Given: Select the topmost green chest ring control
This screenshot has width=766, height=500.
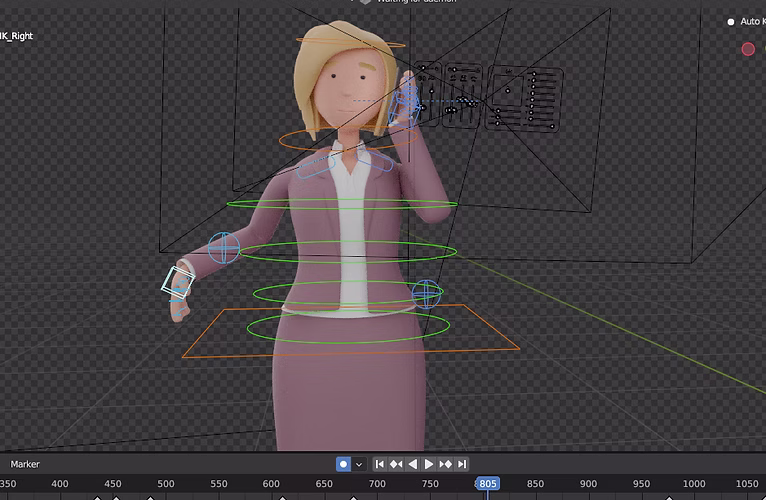Looking at the screenshot, I should click(342, 204).
